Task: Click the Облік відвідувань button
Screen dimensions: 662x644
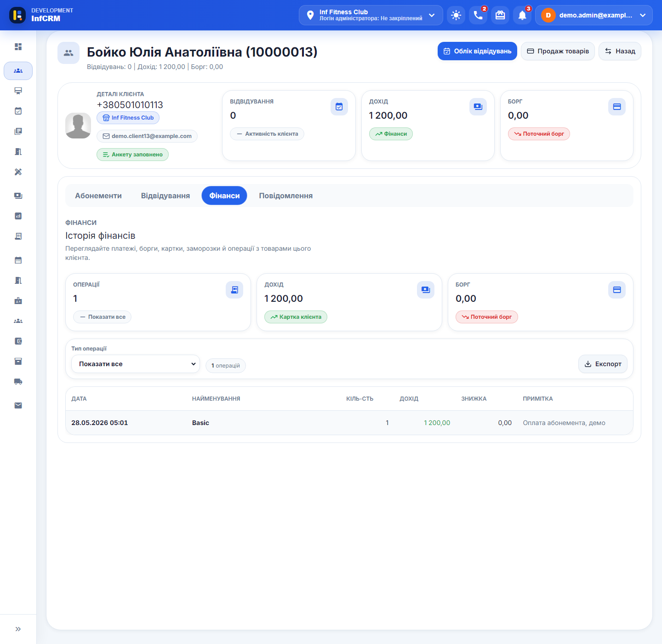Action: (477, 51)
